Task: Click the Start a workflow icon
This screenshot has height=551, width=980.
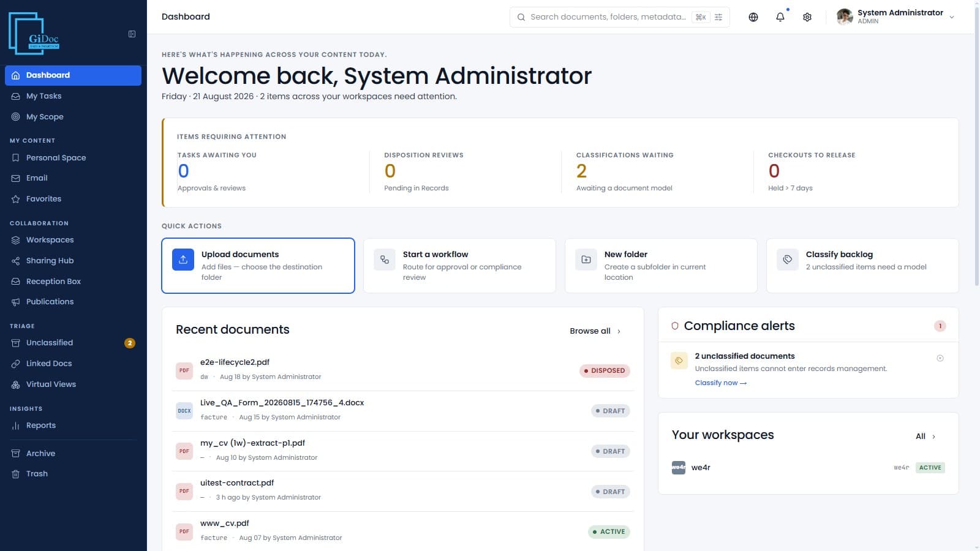Action: click(x=385, y=260)
